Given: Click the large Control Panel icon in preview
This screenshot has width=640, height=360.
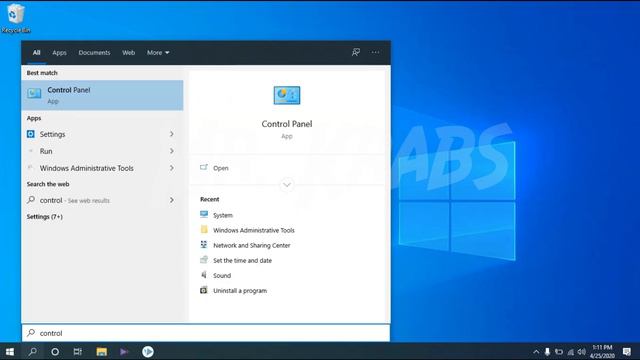Looking at the screenshot, I should (x=287, y=95).
